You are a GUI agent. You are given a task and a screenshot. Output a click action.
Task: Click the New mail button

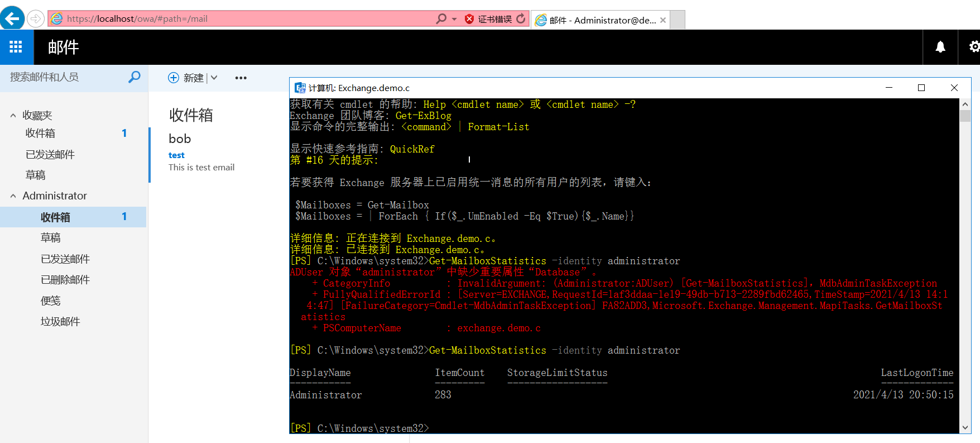click(186, 78)
